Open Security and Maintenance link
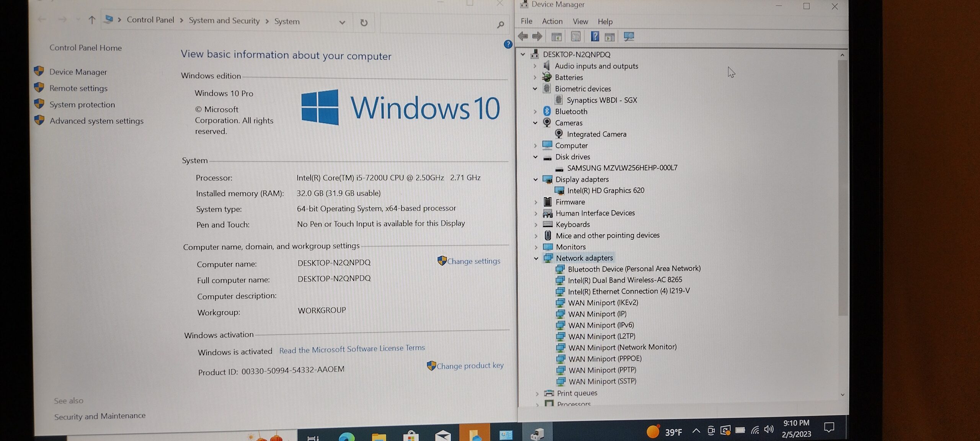 click(x=100, y=416)
